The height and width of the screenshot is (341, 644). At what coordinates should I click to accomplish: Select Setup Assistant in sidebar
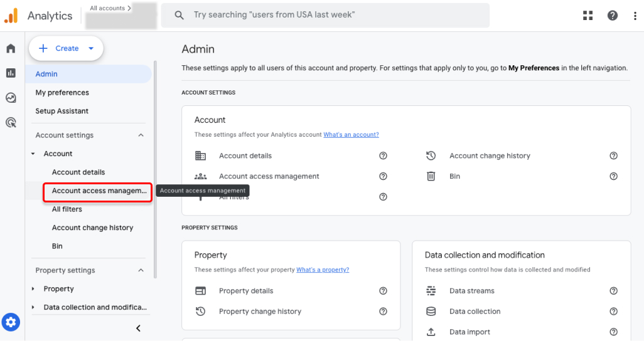click(x=62, y=111)
